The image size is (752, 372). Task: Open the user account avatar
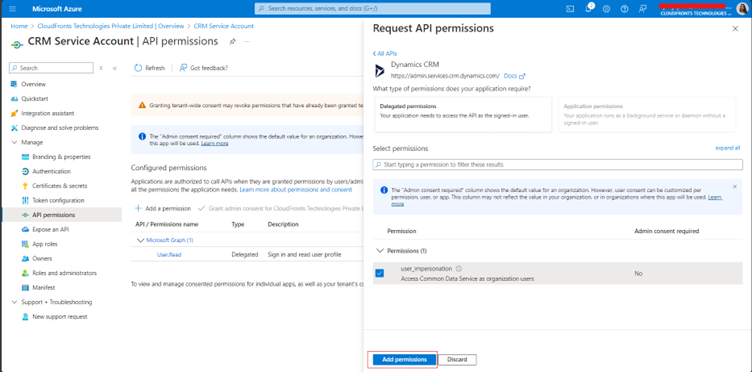click(x=741, y=9)
